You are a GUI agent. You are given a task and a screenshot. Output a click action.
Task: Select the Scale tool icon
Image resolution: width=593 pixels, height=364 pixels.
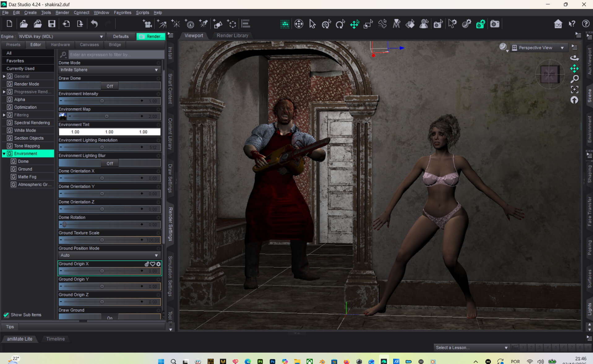(x=368, y=24)
